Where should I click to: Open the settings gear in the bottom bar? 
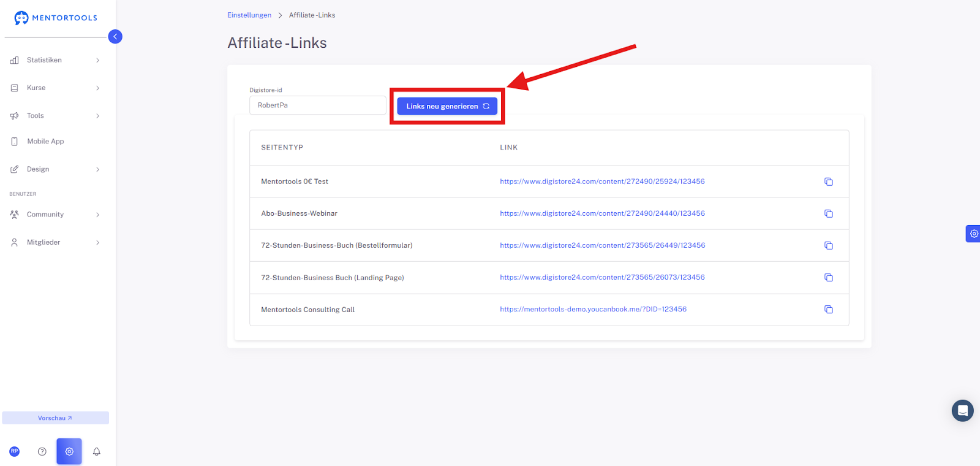click(x=69, y=451)
